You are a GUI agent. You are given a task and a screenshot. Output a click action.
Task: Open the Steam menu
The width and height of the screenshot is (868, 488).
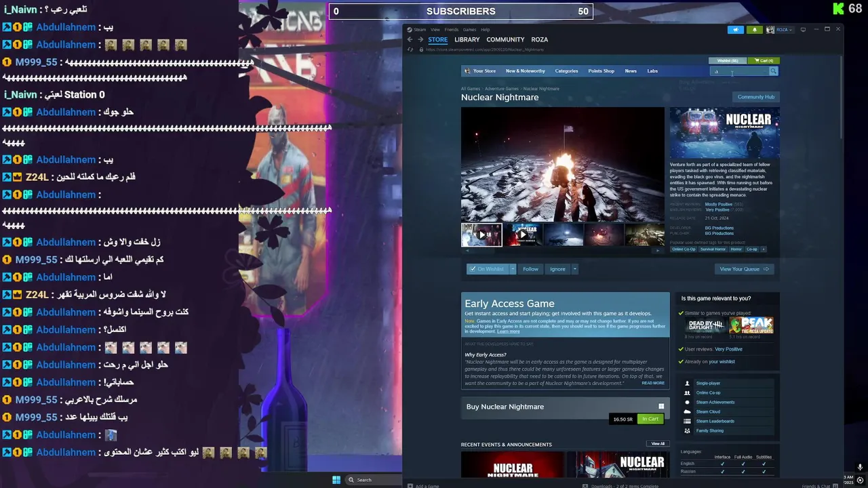click(x=420, y=30)
